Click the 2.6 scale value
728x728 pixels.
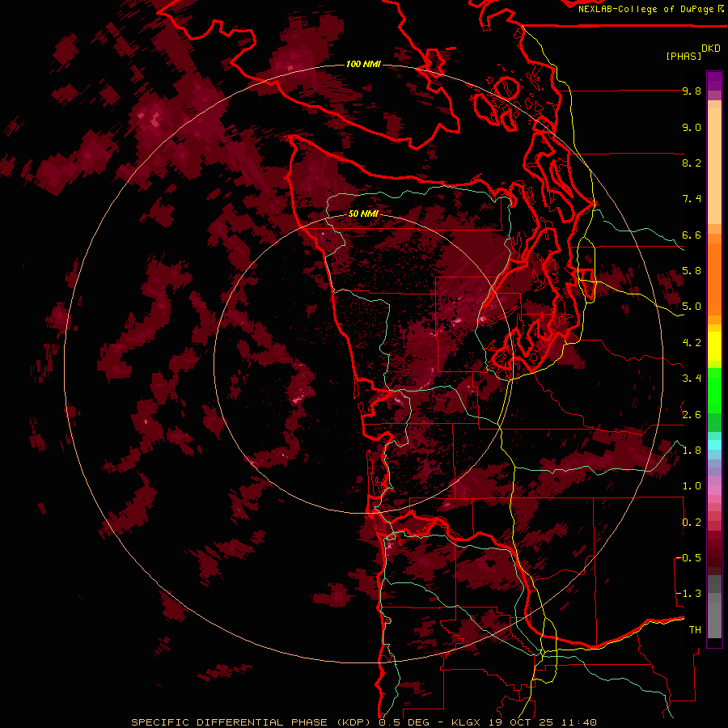pos(692,415)
